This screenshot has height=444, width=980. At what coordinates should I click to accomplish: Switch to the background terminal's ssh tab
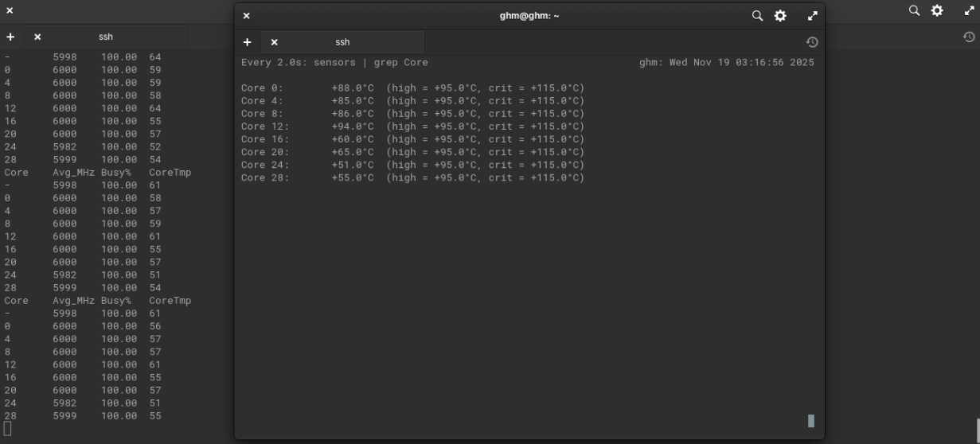106,37
